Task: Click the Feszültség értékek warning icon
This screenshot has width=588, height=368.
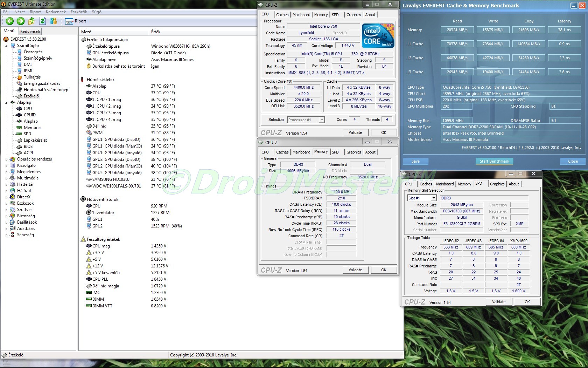Action: 83,239
